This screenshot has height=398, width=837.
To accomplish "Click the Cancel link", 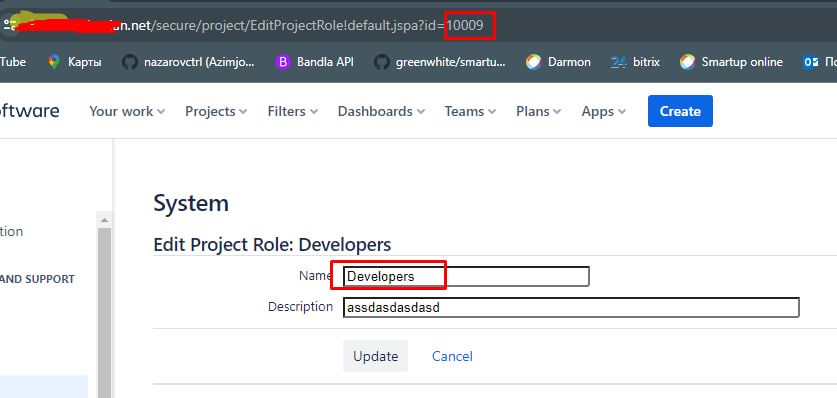I will (452, 356).
